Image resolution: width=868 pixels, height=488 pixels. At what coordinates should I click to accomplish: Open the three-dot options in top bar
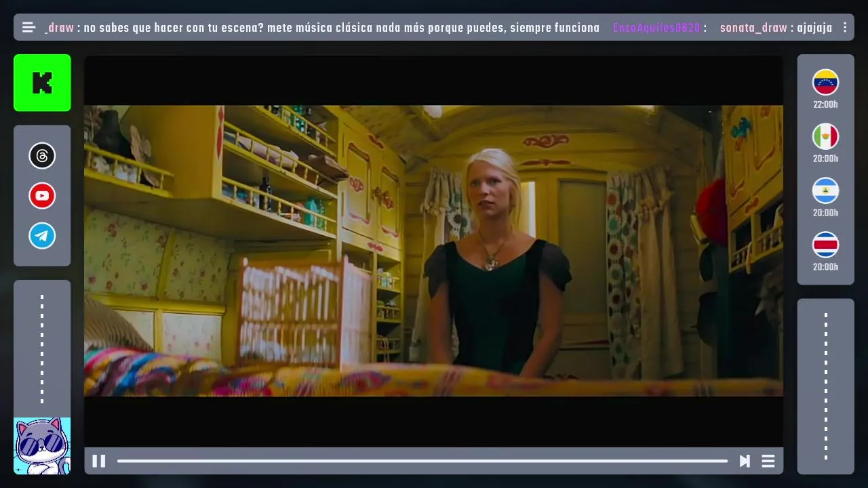click(x=845, y=27)
